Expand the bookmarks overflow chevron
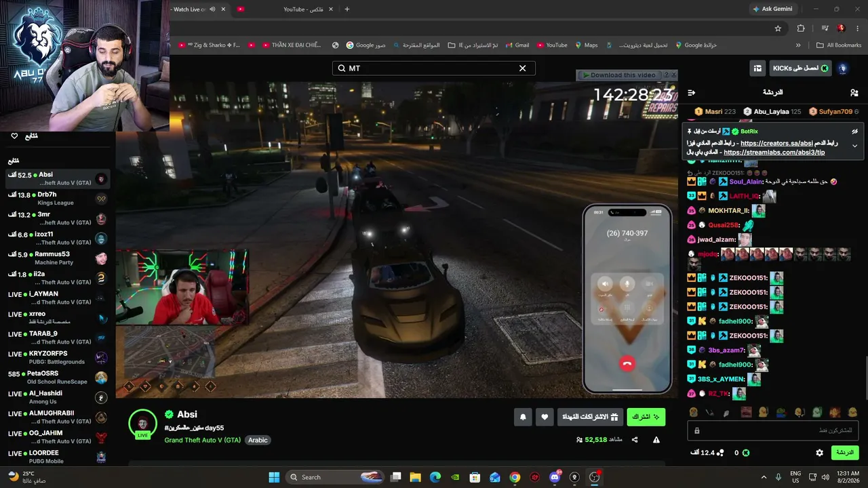This screenshot has width=868, height=488. pyautogui.click(x=798, y=45)
